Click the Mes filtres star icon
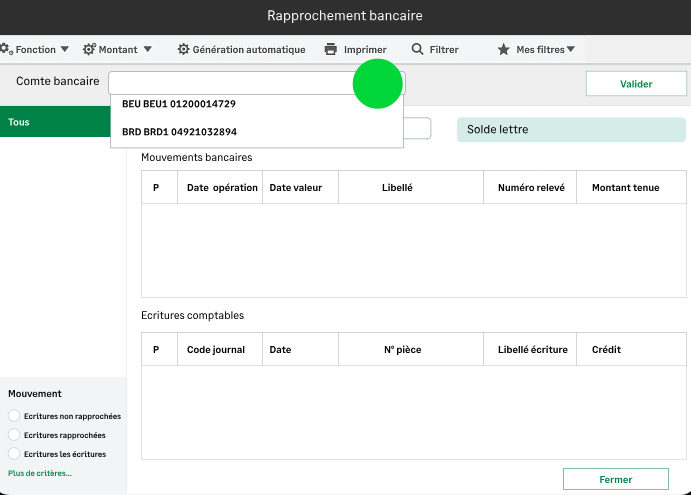Screen dimensions: 691x495 [x=504, y=49]
